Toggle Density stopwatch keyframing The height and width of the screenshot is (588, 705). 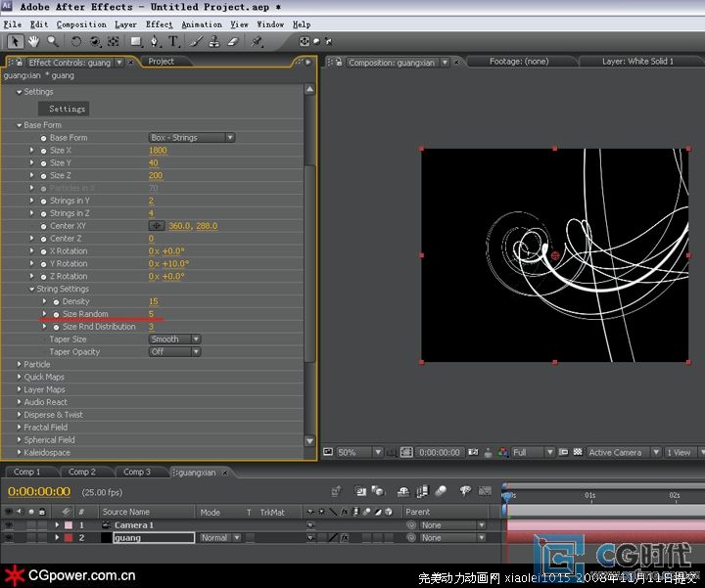[x=56, y=301]
